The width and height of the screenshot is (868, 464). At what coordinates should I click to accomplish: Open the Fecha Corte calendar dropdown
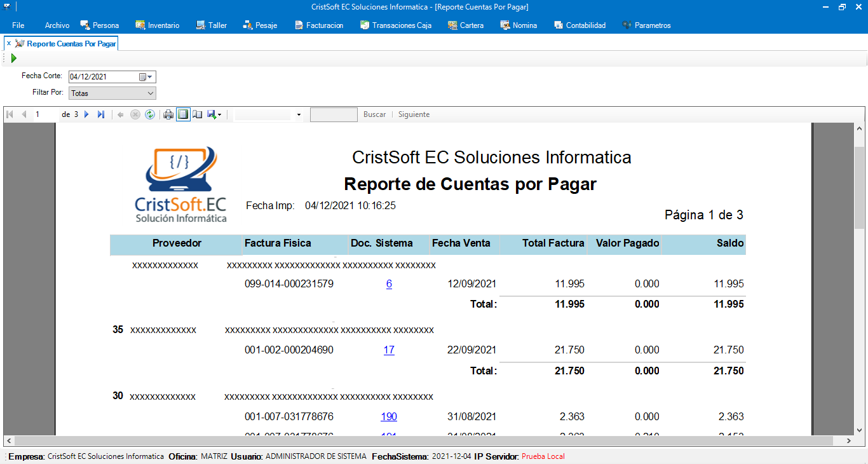pos(147,77)
